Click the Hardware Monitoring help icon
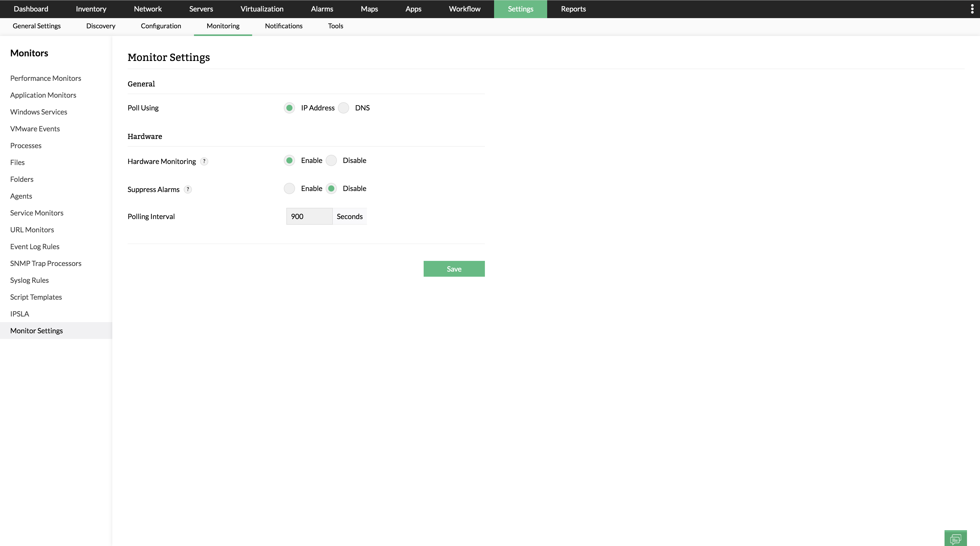The image size is (980, 546). point(204,161)
